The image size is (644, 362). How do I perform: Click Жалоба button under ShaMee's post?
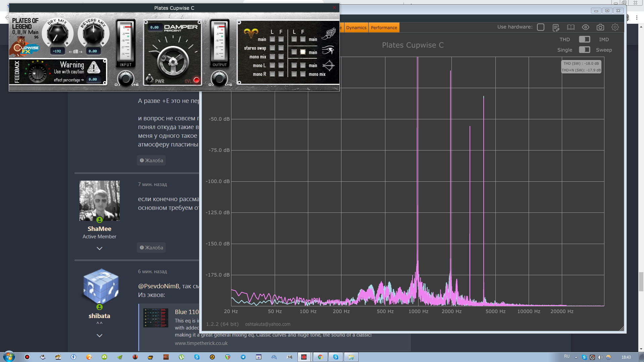151,248
